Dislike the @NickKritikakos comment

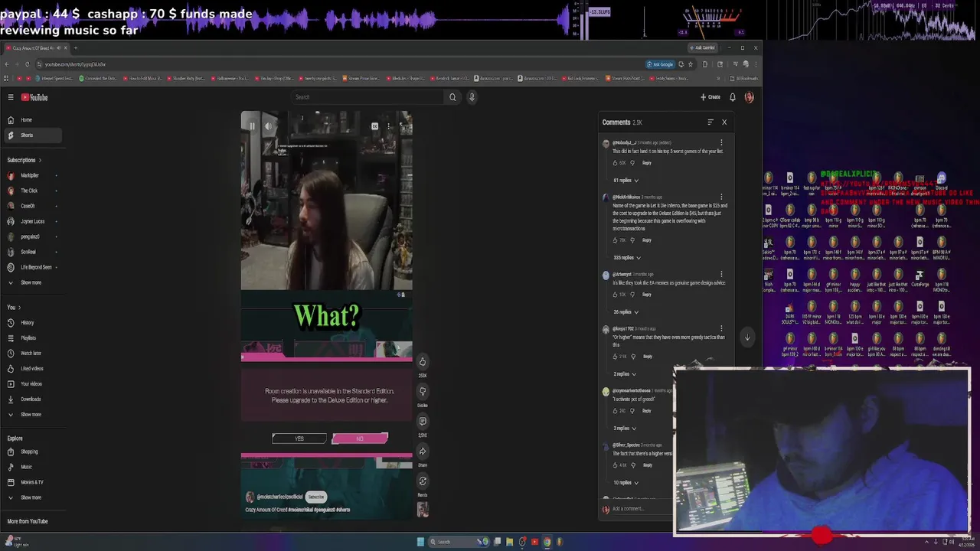click(632, 240)
